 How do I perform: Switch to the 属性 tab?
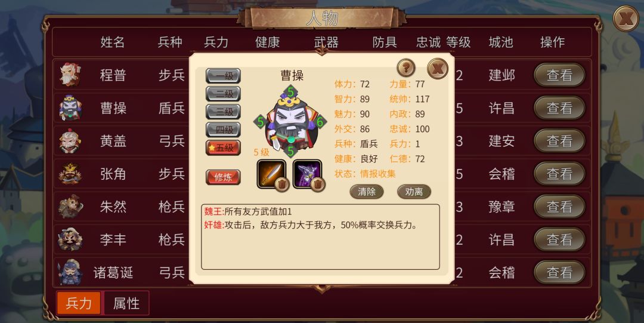[x=126, y=303]
